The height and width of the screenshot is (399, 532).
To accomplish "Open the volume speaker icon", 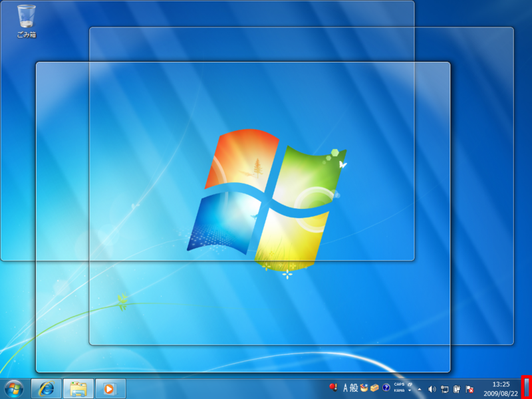I will (x=432, y=389).
